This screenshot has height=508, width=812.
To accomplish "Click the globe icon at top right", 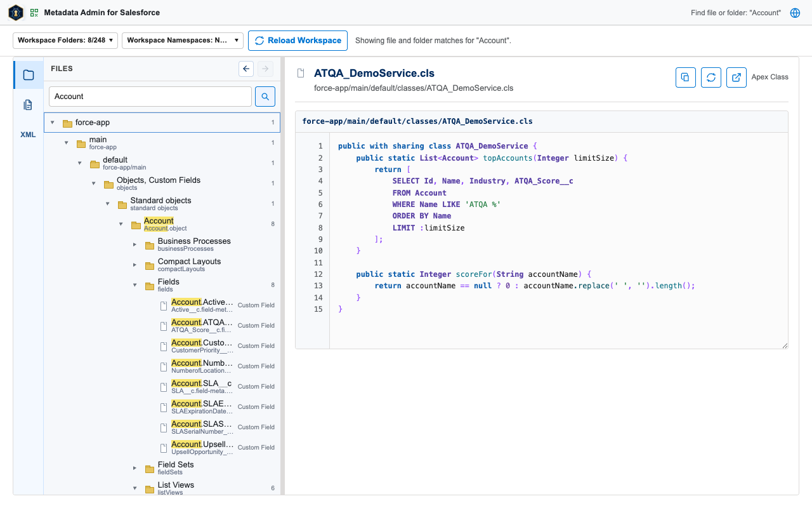I will pos(795,13).
